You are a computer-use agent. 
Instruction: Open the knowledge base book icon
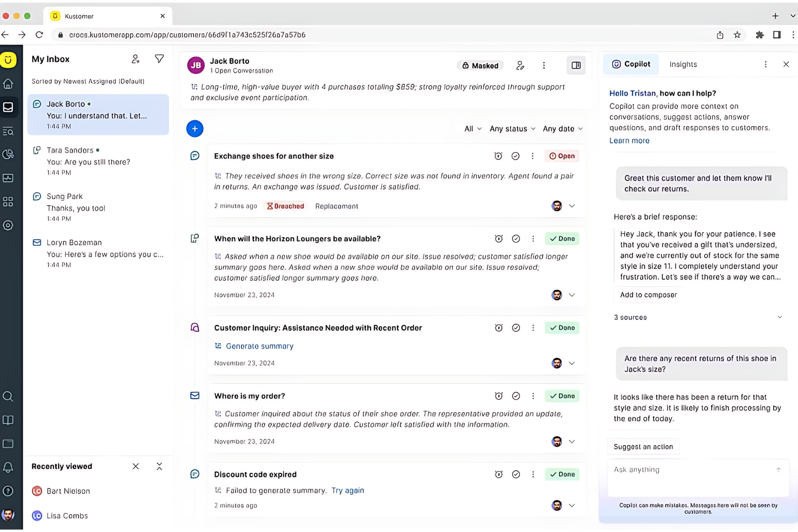tap(8, 420)
